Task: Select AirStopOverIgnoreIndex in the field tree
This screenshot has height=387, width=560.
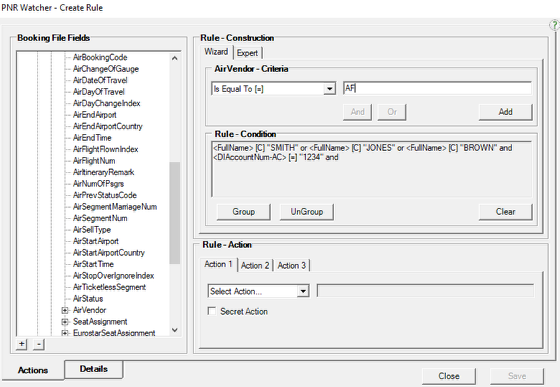Action: [x=113, y=276]
